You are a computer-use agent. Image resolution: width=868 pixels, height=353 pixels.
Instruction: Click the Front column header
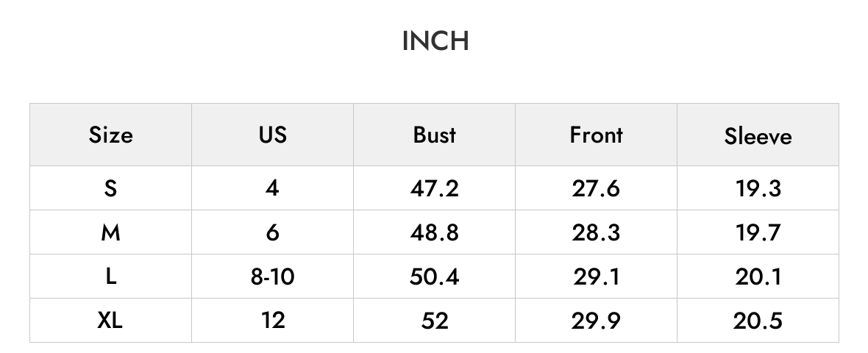596,135
